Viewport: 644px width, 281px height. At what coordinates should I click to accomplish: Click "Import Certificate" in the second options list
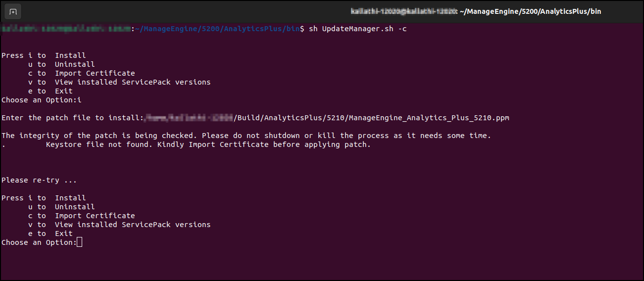95,216
